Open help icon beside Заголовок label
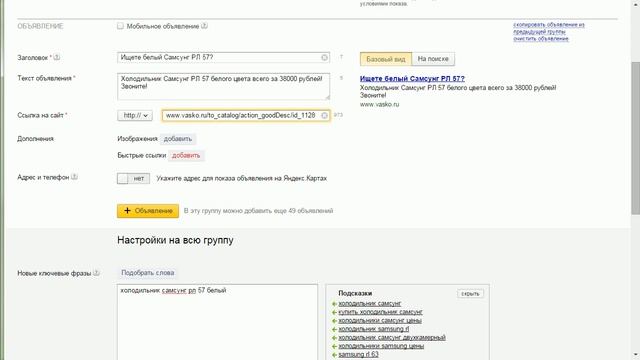640x360 pixels. click(57, 58)
